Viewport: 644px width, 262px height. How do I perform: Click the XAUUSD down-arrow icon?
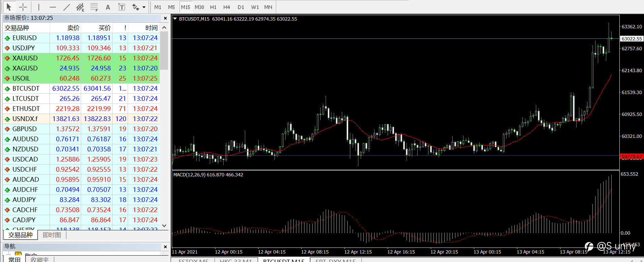pyautogui.click(x=7, y=58)
